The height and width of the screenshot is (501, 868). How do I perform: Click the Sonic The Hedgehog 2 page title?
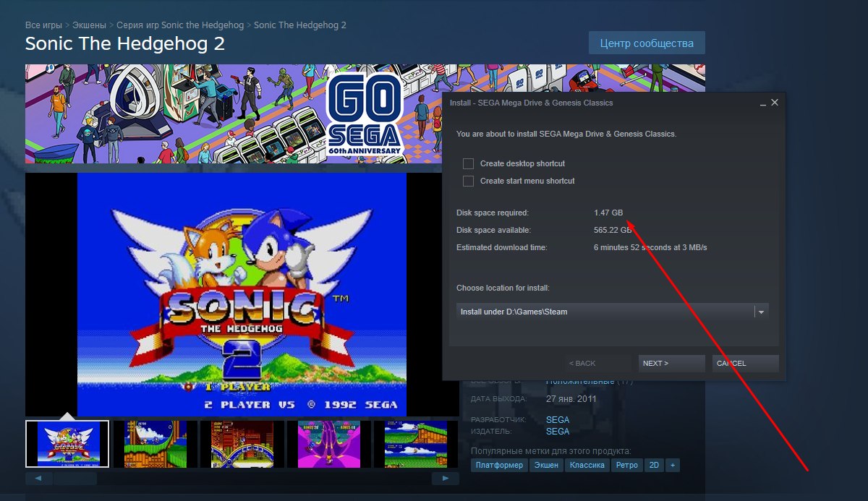125,43
